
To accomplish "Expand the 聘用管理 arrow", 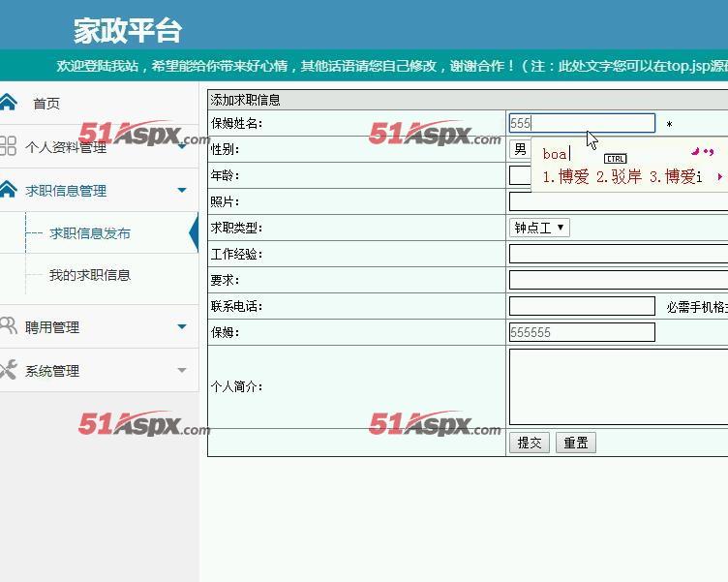I will 182,326.
